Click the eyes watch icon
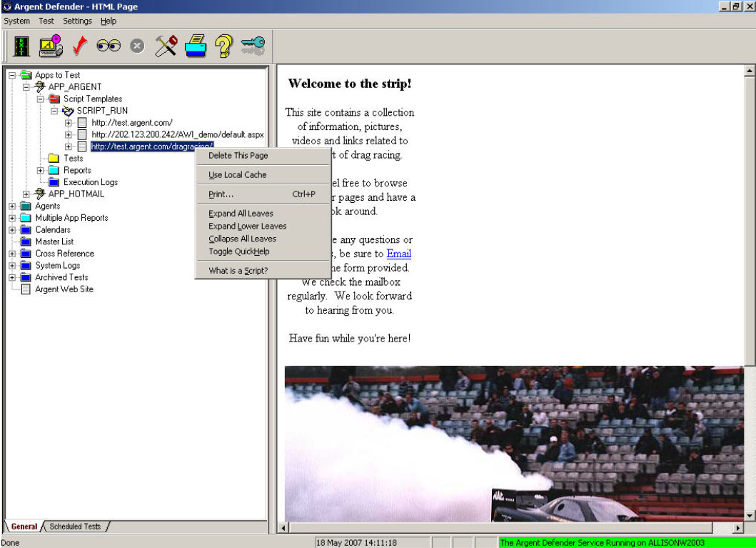The image size is (756, 548). click(x=108, y=46)
